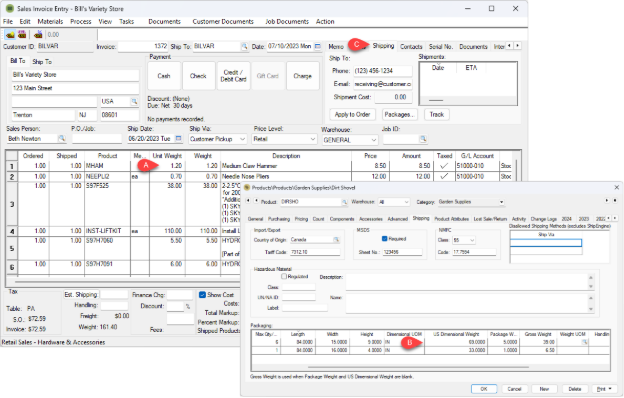Enable the Hazardous Material Regulated checkbox
624x398 pixels.
coord(284,276)
